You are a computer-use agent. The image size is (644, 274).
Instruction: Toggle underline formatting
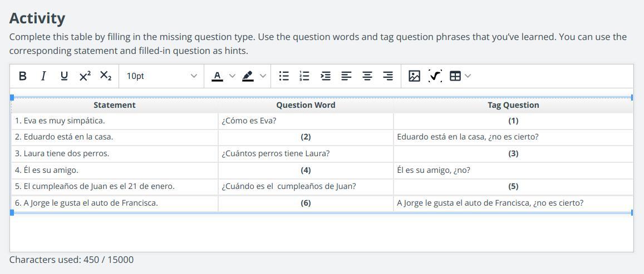(x=64, y=76)
